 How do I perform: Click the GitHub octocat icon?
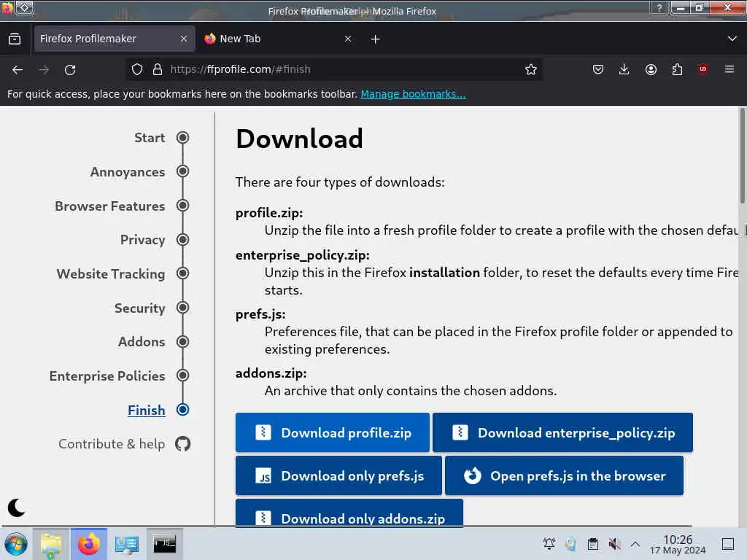click(x=182, y=444)
